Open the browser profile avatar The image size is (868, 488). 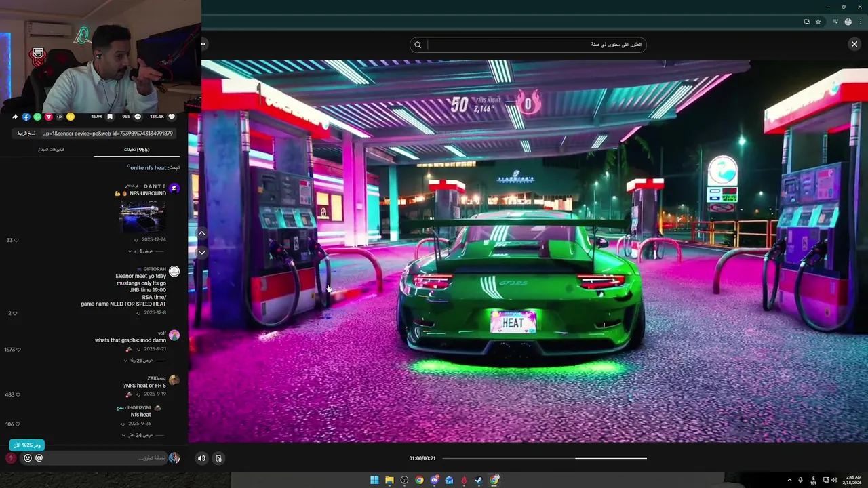coord(848,22)
